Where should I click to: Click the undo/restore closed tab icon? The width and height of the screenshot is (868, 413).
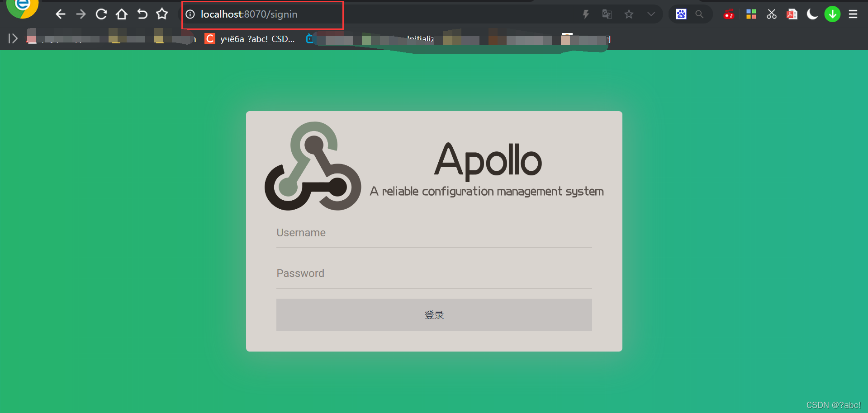(142, 14)
